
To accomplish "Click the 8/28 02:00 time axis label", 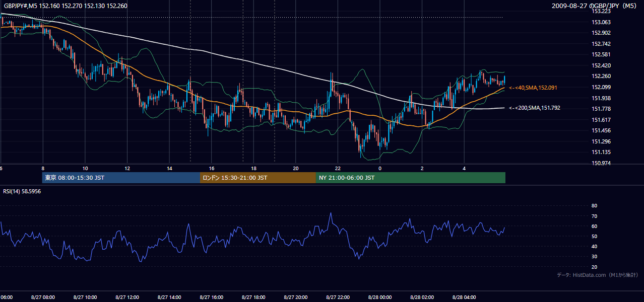I will [422, 297].
